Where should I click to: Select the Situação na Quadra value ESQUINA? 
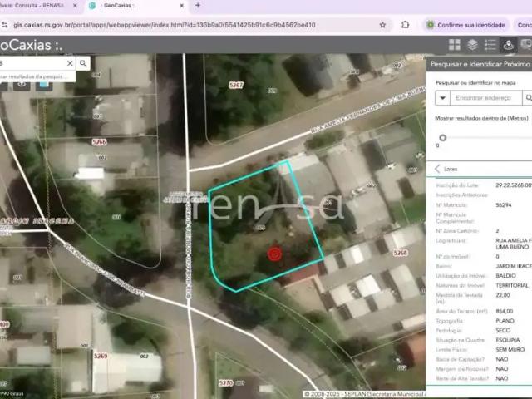(508, 340)
